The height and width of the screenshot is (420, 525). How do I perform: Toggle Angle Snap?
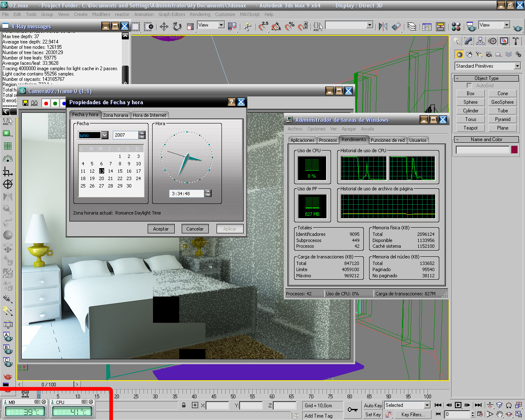(276, 27)
